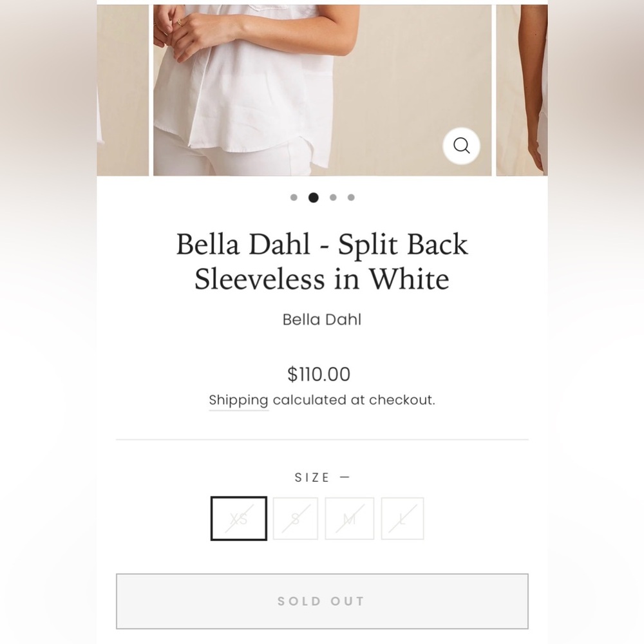The width and height of the screenshot is (644, 644).
Task: Open the Bella Dahl brand page
Action: pos(321,319)
